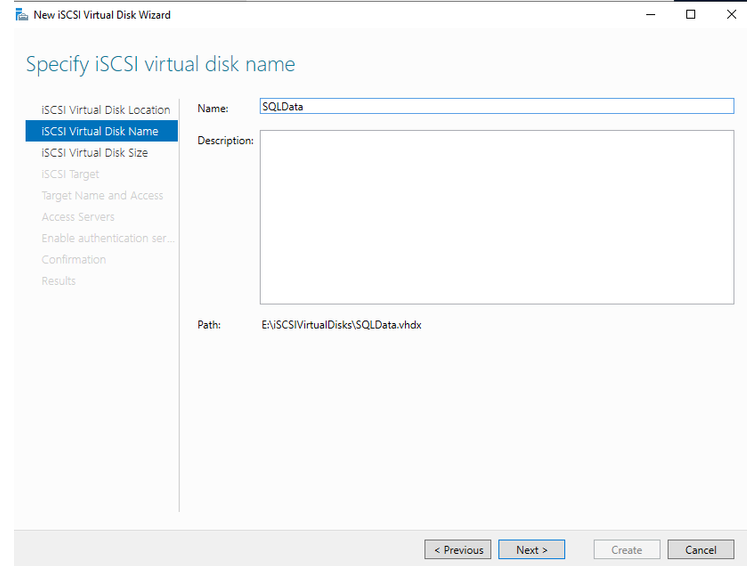This screenshot has width=747, height=566.
Task: Jump to the Confirmation step
Action: 73,259
